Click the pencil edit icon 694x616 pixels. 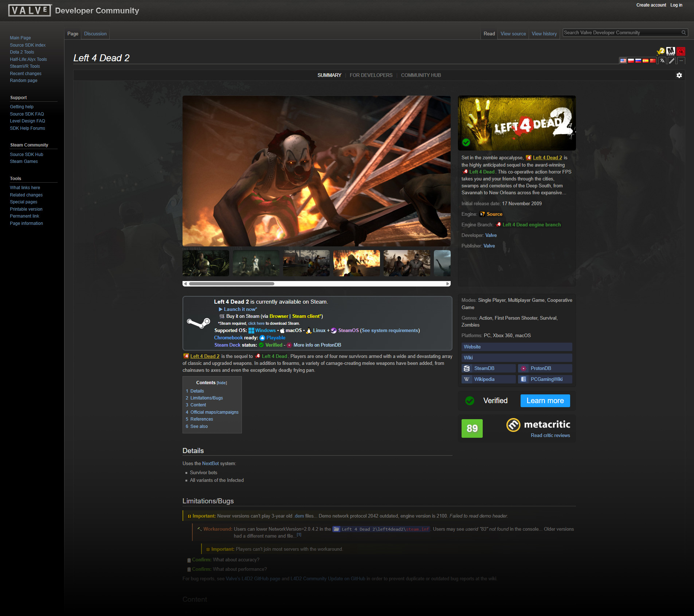tap(672, 61)
